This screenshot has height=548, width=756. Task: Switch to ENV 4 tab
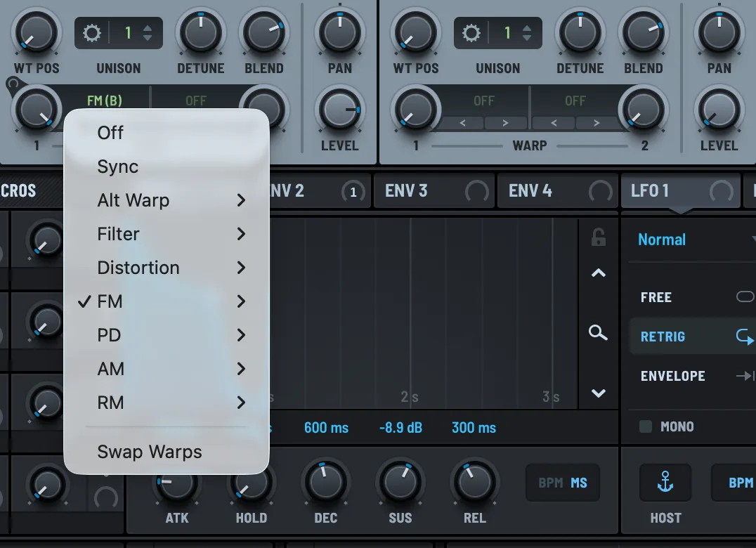click(x=558, y=191)
